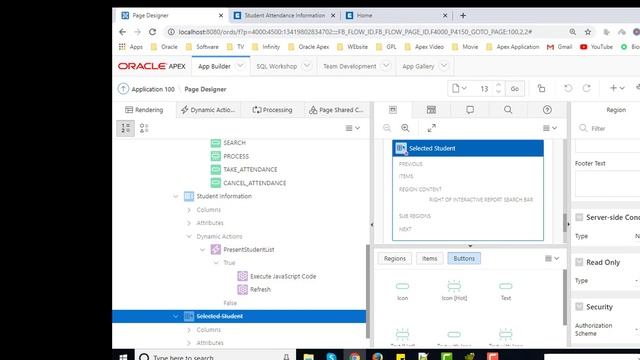Screen dimensions: 640x360
Task: Open the Page Search tab icon
Action: (x=508, y=110)
